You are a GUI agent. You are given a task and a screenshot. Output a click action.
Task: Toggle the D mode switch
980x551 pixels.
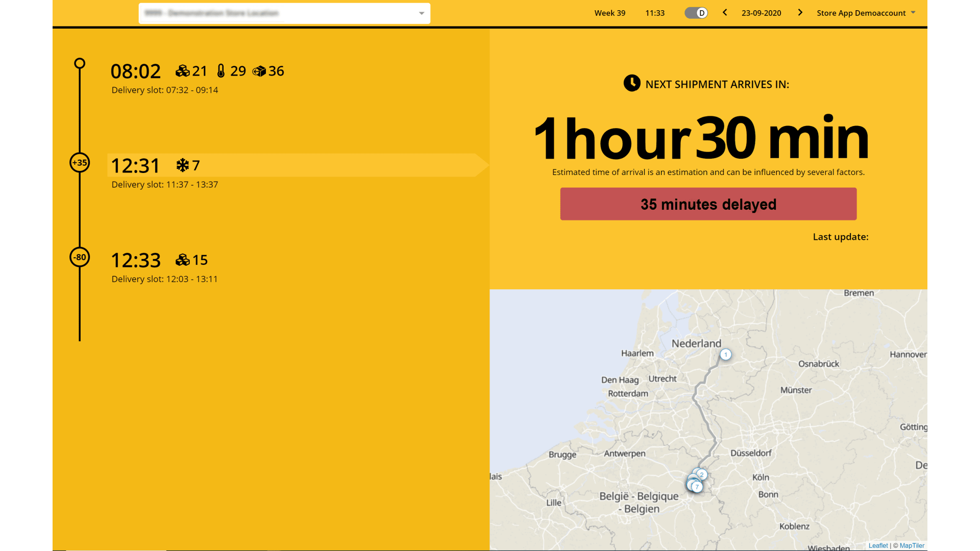[696, 13]
